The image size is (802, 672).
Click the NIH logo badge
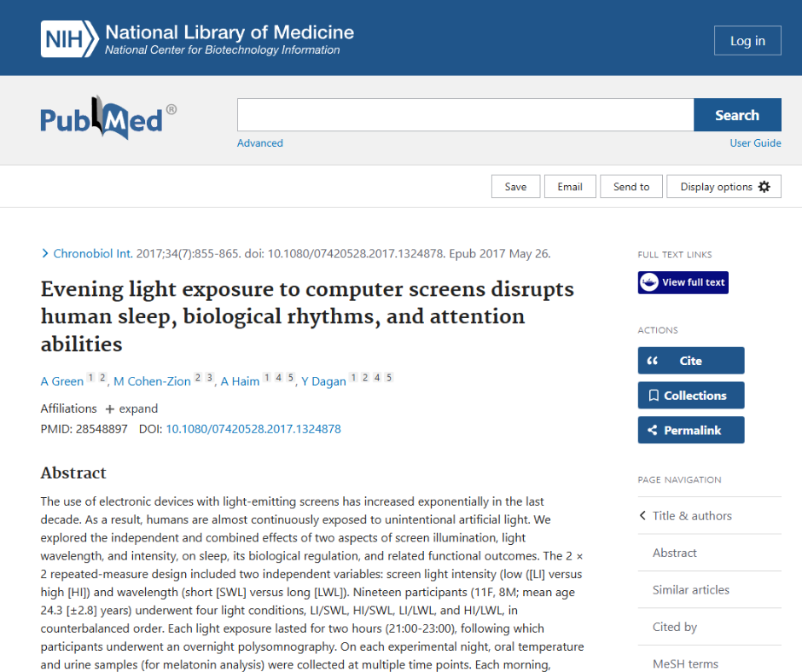[x=70, y=39]
